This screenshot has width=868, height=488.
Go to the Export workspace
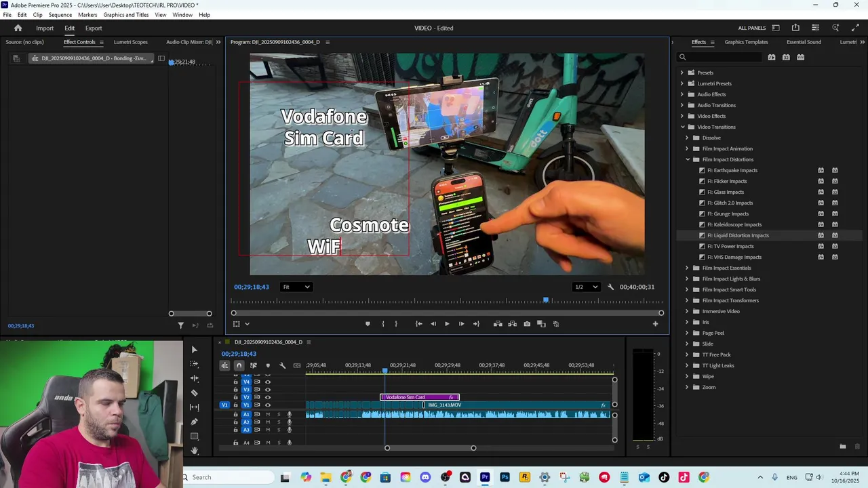[x=94, y=28]
